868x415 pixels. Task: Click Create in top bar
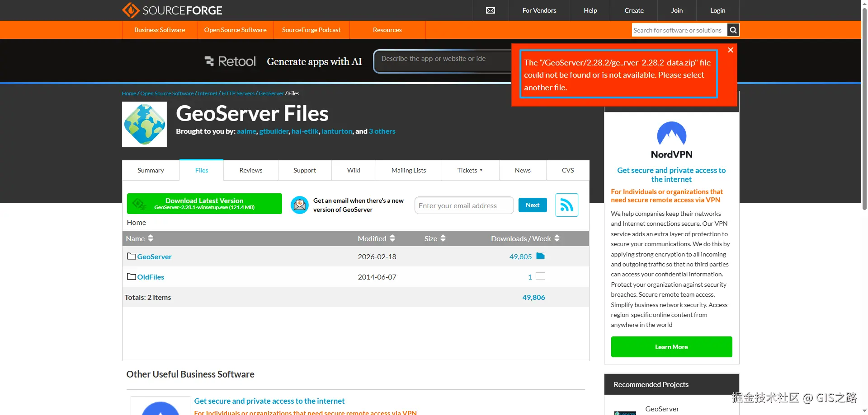[x=634, y=10]
